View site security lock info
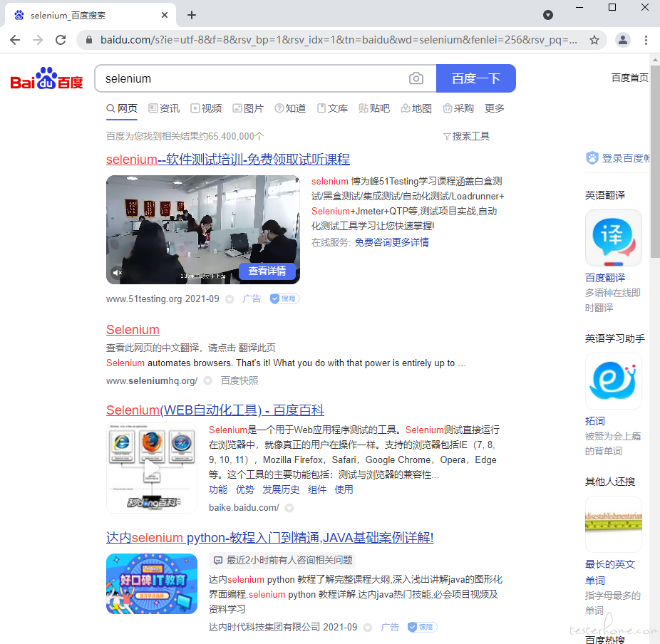 coord(89,40)
